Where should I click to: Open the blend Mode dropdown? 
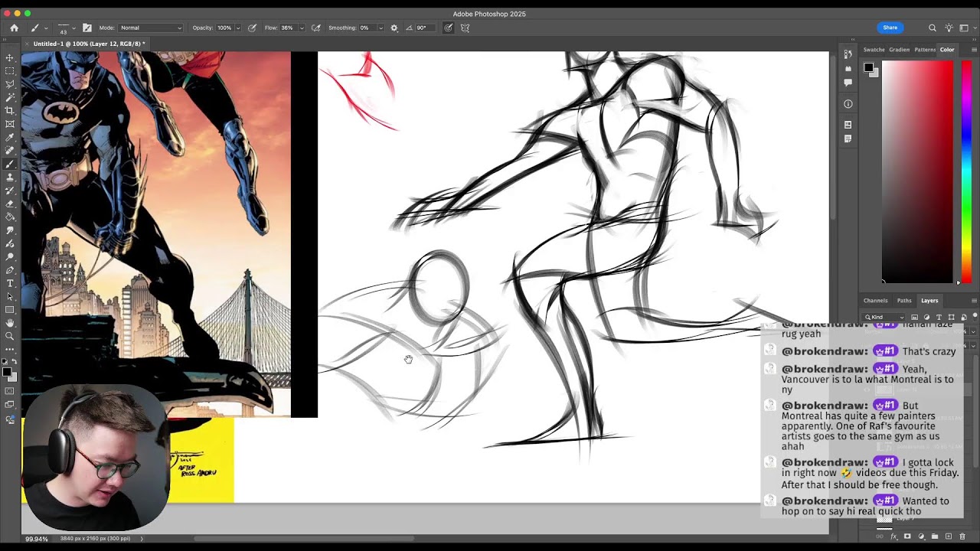[x=152, y=28]
